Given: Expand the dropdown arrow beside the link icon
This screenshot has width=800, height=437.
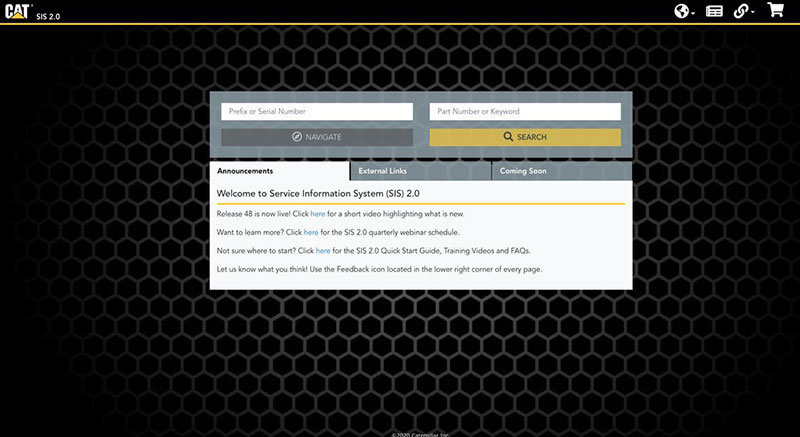Looking at the screenshot, I should tap(753, 14).
